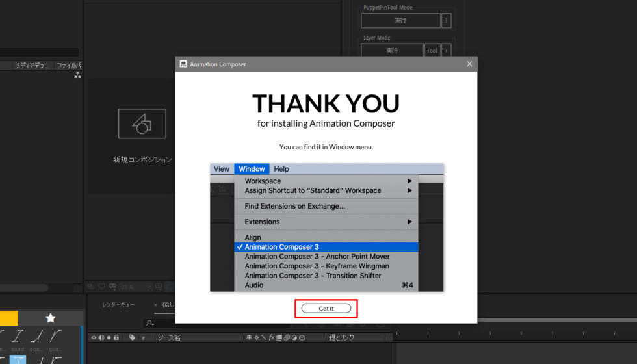Click the 3D layer cube icon
637x364 pixels.
pos(302,337)
